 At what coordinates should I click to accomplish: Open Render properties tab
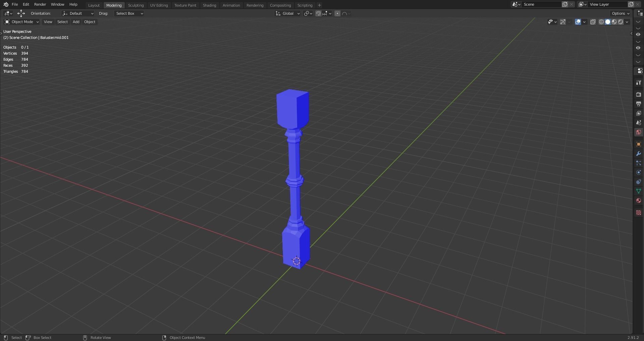639,95
